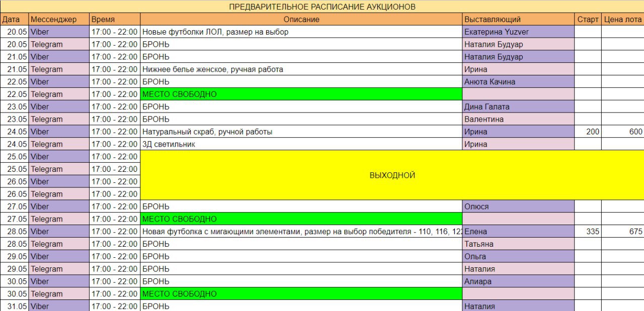The height and width of the screenshot is (311, 644).
Task: Click БРОНЬ in the 30.05 Viber row
Action: (x=301, y=281)
